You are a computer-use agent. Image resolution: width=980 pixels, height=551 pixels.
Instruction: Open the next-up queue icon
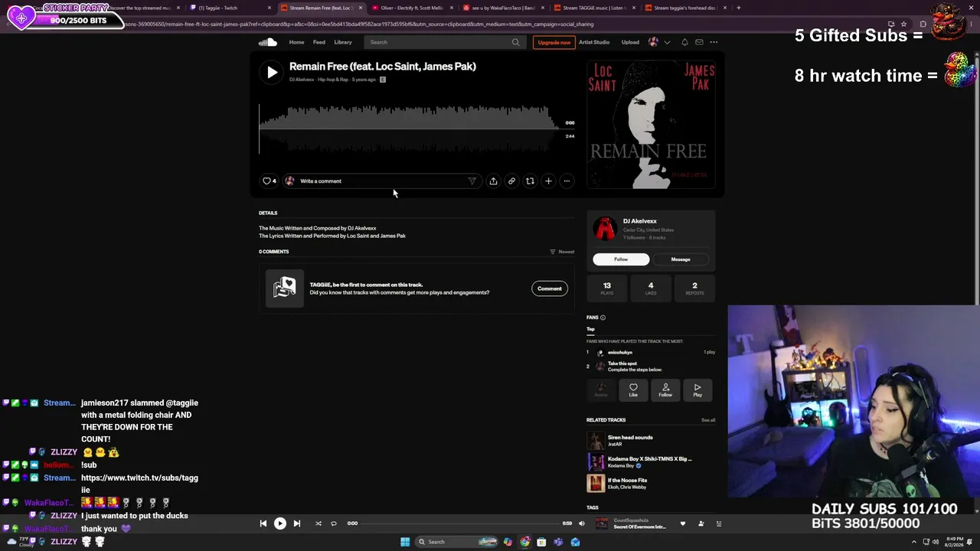[719, 523]
